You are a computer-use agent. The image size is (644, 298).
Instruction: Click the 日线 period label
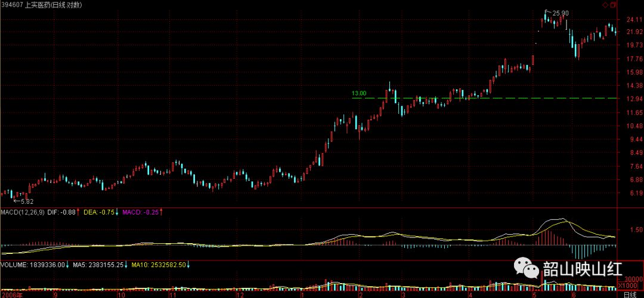[630, 294]
